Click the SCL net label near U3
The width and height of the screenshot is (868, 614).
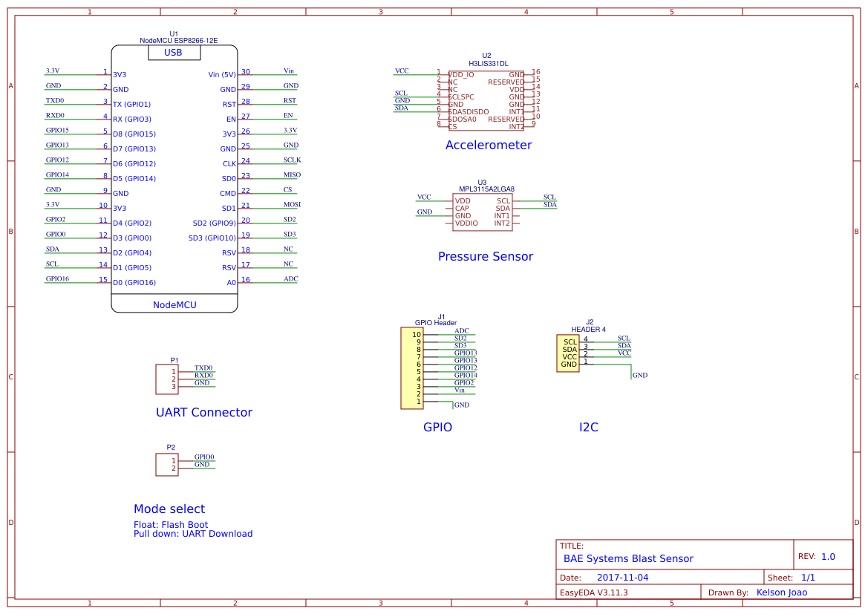[548, 197]
